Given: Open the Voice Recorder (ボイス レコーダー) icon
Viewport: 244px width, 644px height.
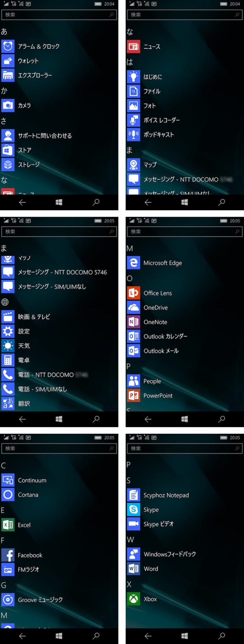Looking at the screenshot, I should click(133, 120).
